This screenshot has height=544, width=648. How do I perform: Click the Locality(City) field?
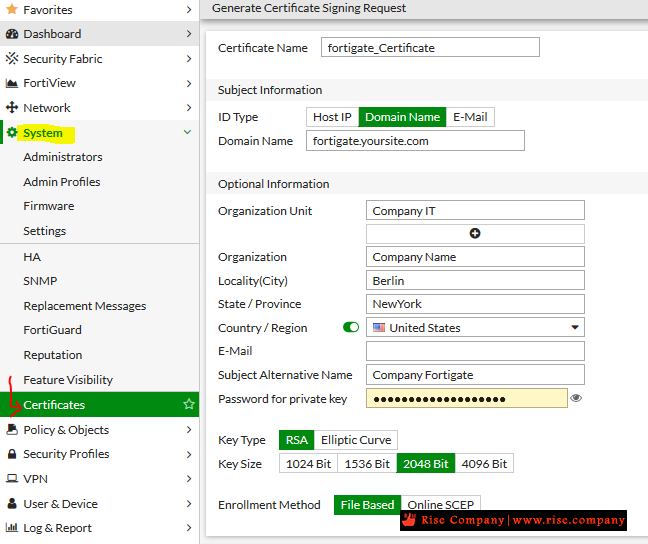click(x=475, y=280)
